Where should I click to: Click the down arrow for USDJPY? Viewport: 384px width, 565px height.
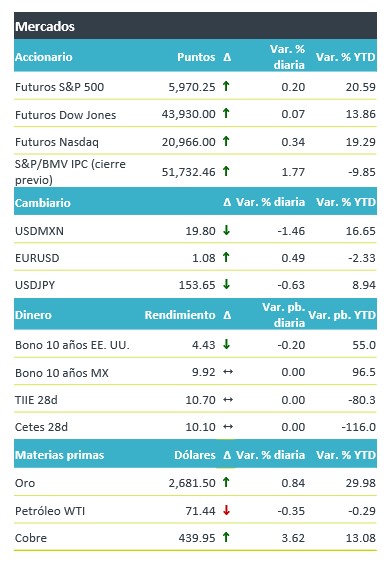[226, 284]
